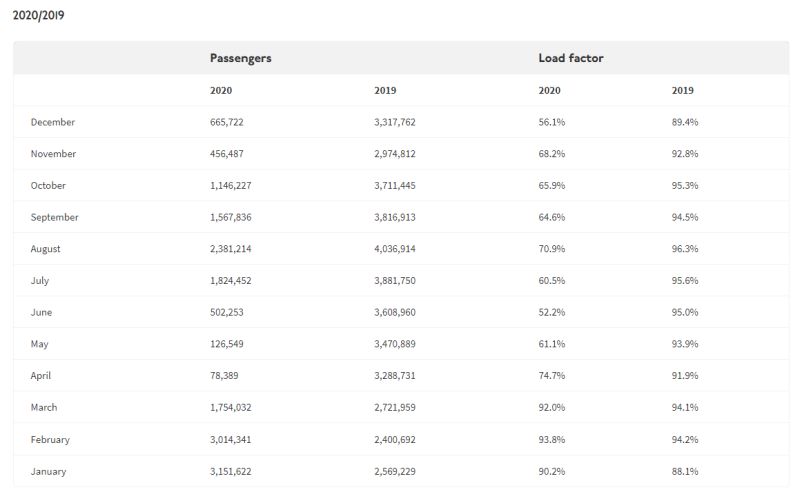Click the July row label

(40, 281)
